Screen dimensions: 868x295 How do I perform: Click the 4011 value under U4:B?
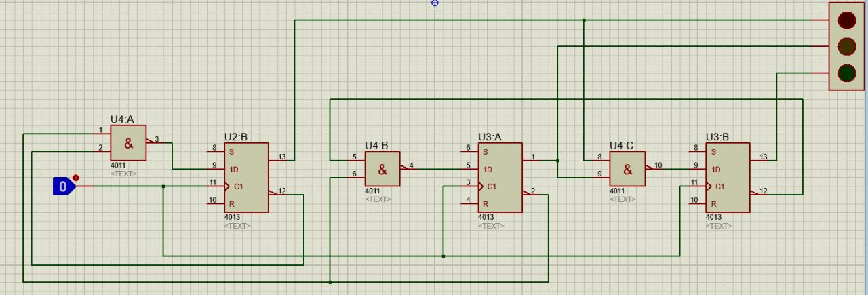372,191
